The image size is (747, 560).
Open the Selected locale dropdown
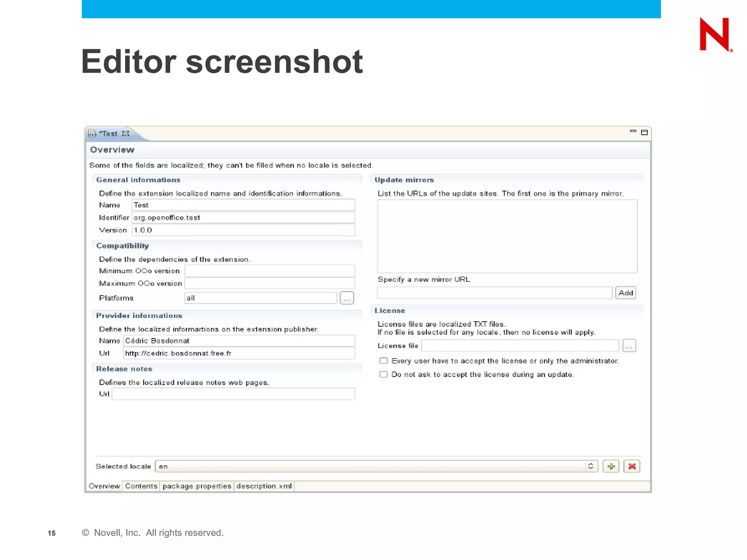[x=376, y=466]
